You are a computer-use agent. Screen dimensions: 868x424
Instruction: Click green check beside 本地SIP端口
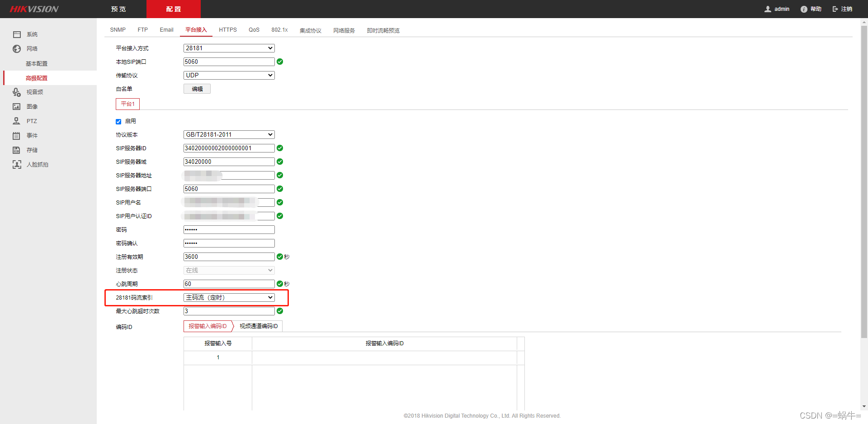[280, 62]
